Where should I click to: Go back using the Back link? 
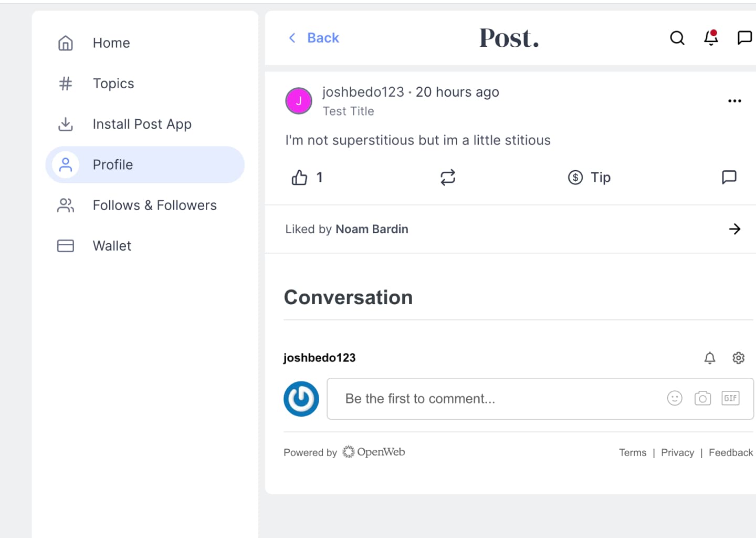pyautogui.click(x=314, y=38)
